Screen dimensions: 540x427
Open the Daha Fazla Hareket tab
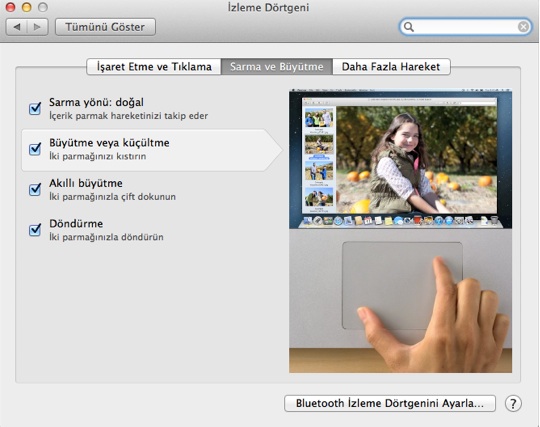point(391,66)
